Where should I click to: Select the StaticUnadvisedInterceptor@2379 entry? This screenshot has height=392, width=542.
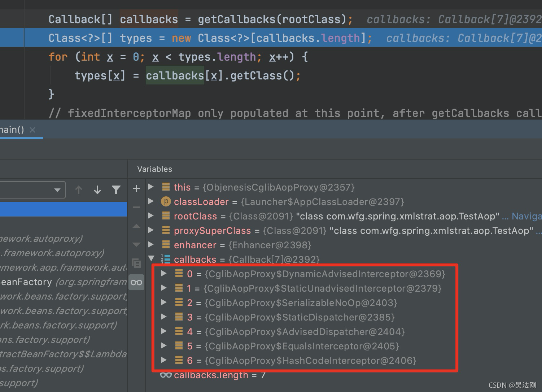pyautogui.click(x=314, y=288)
